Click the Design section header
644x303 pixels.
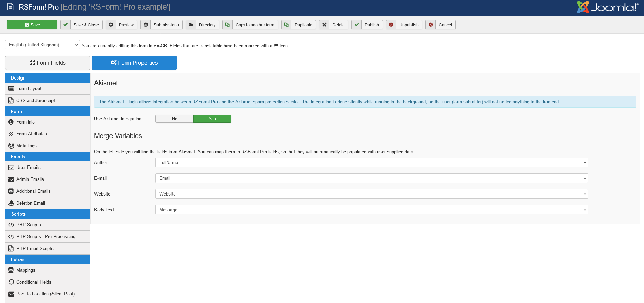tap(48, 78)
